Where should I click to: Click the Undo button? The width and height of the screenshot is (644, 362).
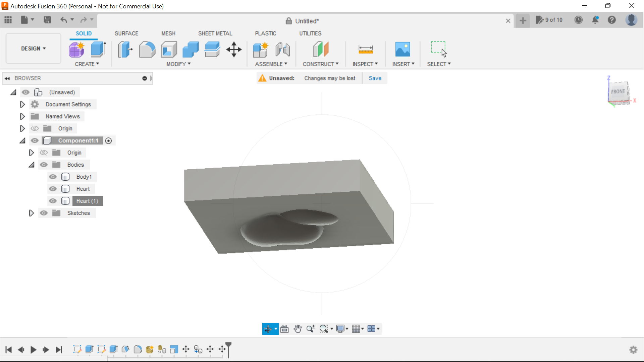tap(64, 19)
